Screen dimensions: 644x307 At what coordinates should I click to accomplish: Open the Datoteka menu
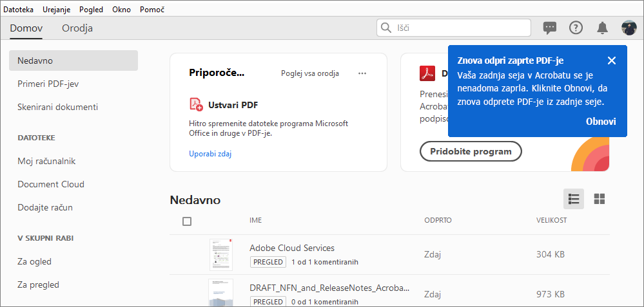click(x=19, y=10)
